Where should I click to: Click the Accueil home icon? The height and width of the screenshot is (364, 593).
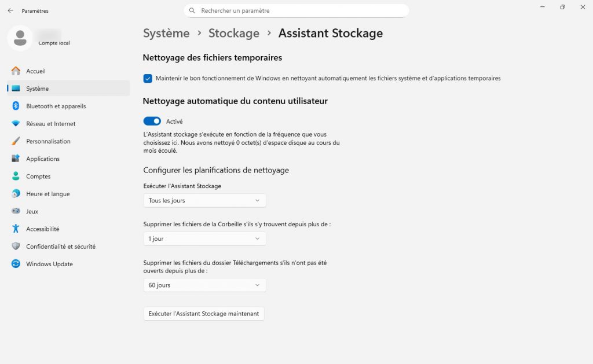(x=16, y=71)
